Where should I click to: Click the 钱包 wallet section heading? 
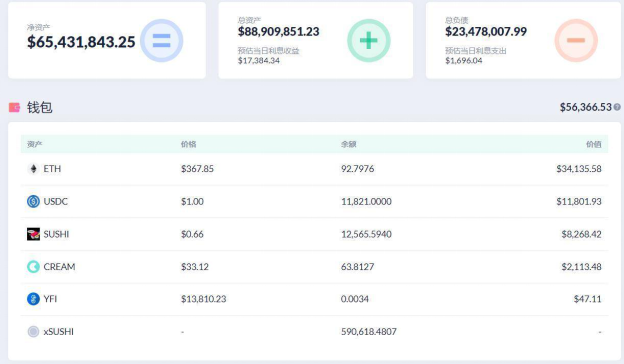point(39,107)
